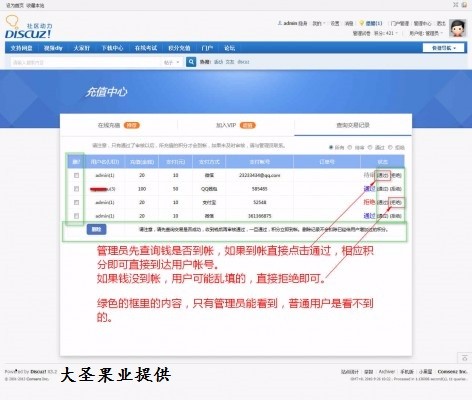Check the box for the 361366875 row
This screenshot has width=472, height=400.
(76, 216)
